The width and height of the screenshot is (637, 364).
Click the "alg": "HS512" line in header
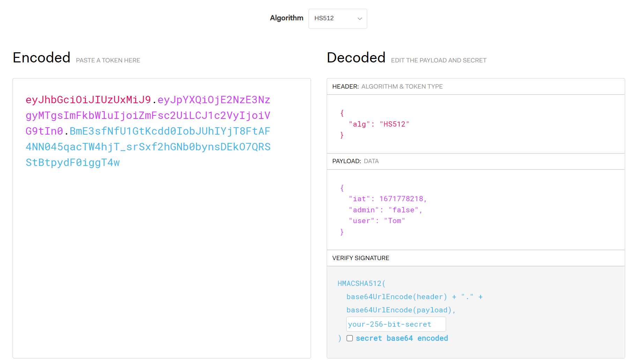[x=379, y=124]
